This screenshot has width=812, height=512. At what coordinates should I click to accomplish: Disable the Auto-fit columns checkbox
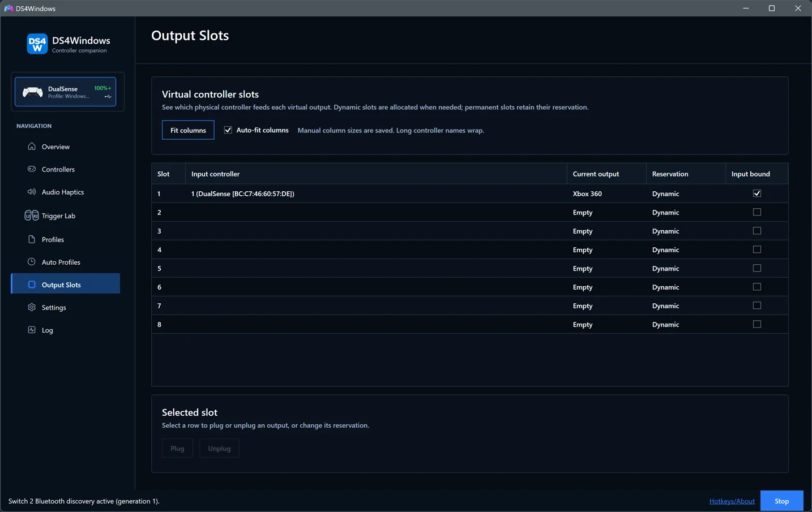click(x=228, y=130)
